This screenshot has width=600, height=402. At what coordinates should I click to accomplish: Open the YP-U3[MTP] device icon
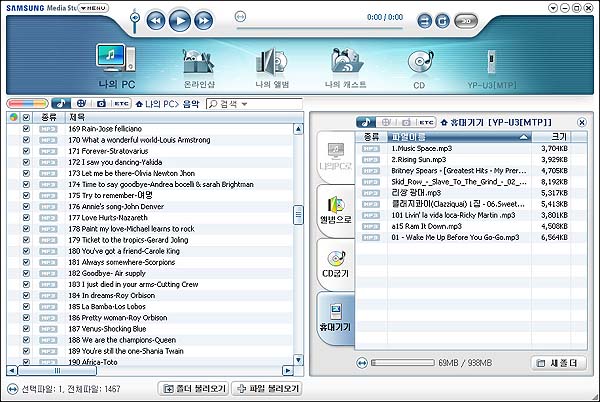click(492, 69)
